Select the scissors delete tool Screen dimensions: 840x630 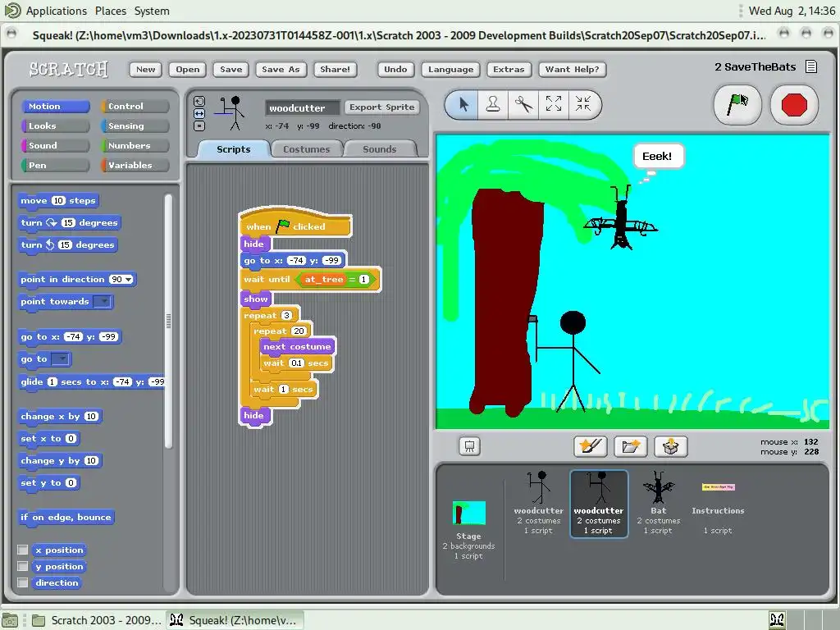[523, 104]
